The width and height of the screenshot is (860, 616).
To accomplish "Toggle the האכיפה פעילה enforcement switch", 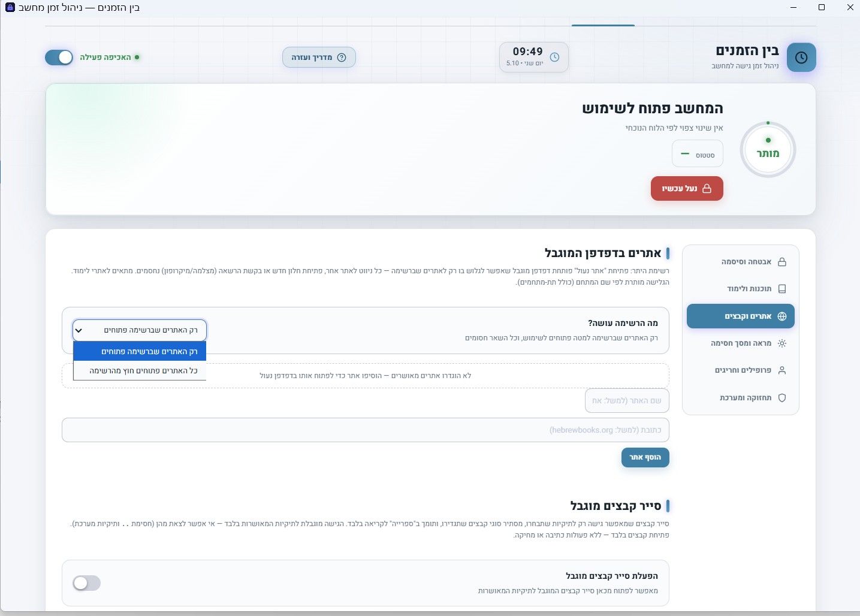I will pos(59,58).
